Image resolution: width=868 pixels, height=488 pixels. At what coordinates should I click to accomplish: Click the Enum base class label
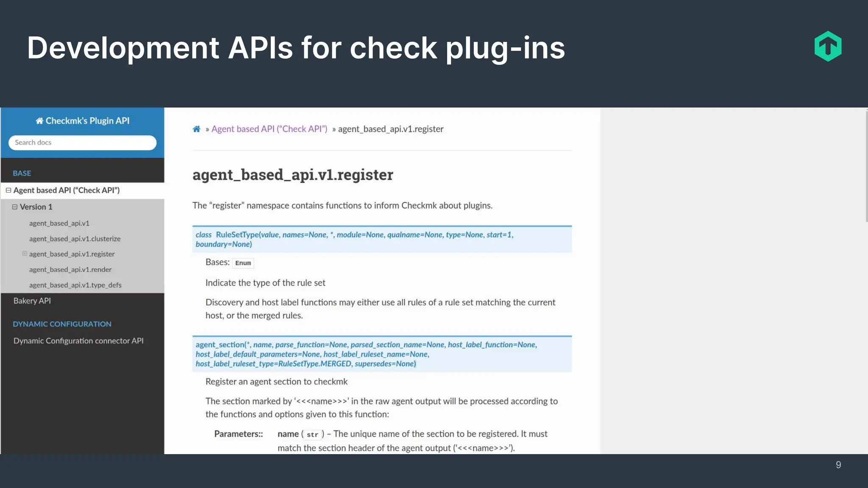click(x=243, y=263)
